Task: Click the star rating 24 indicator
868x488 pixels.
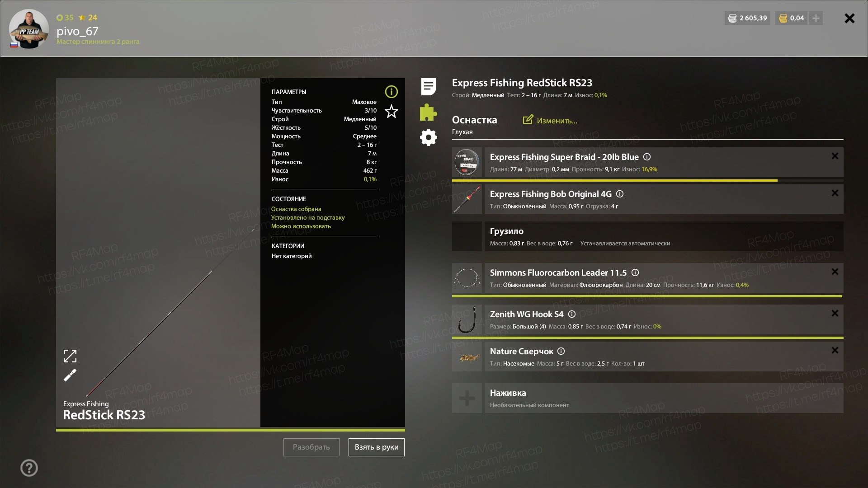Action: point(88,18)
